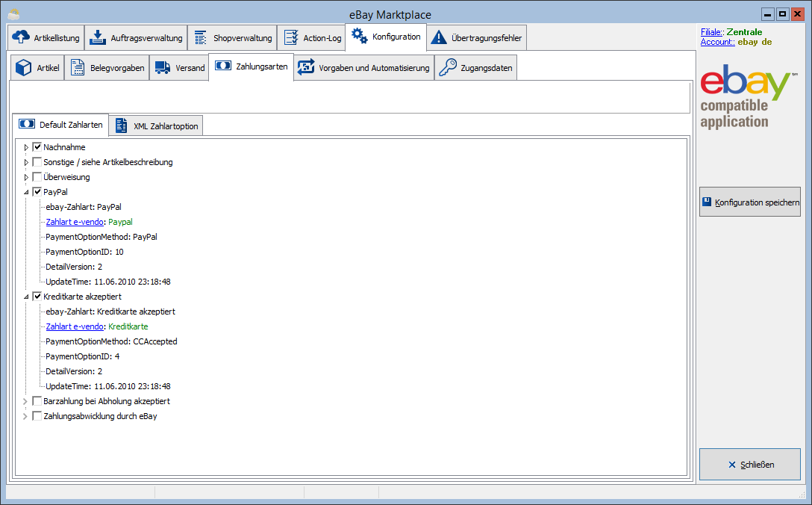Click the floppy disk save icon

tap(706, 202)
